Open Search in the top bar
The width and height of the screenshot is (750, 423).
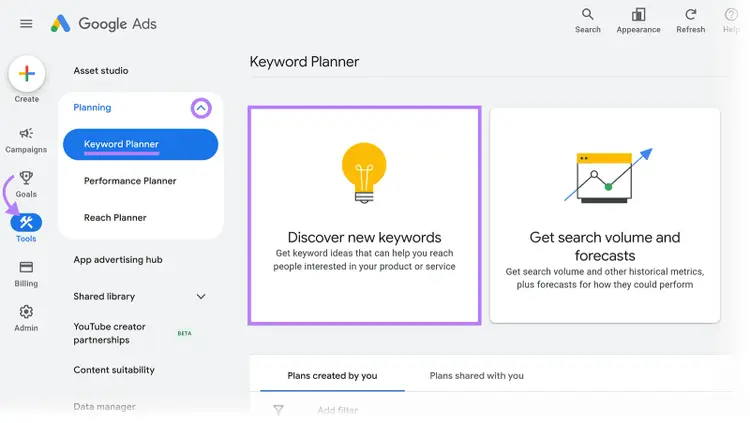point(587,21)
